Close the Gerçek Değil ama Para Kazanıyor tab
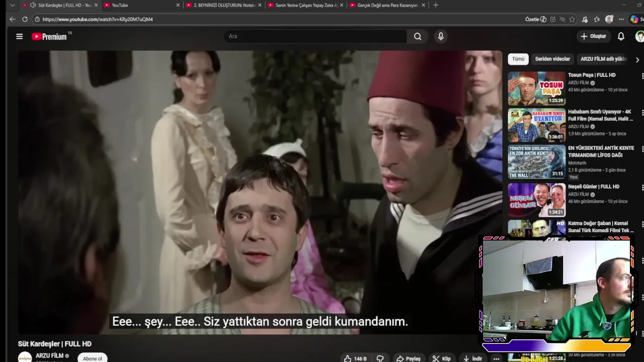644x362 pixels. 424,5
